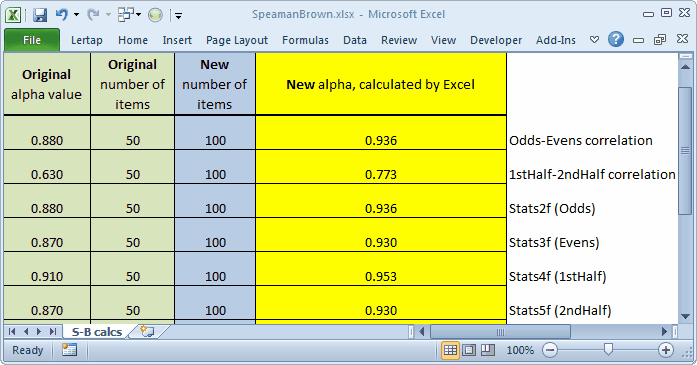The height and width of the screenshot is (365, 697).
Task: Open Customize Quick Access Toolbar dropdown
Action: [x=178, y=16]
